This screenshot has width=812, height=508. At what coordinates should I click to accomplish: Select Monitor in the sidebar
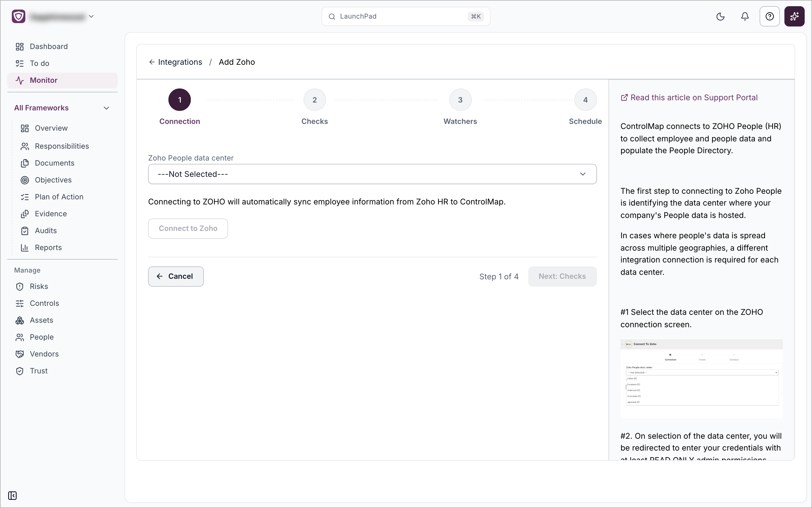coord(63,80)
